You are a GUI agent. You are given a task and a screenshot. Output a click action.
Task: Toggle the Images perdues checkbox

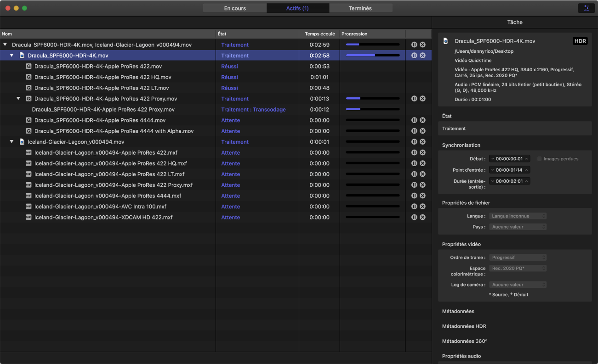click(x=540, y=159)
